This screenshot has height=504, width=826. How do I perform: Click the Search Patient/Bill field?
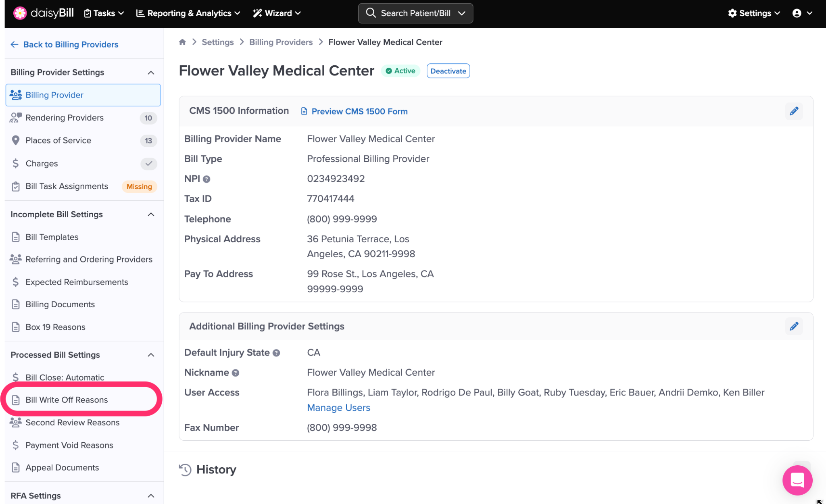pyautogui.click(x=415, y=13)
